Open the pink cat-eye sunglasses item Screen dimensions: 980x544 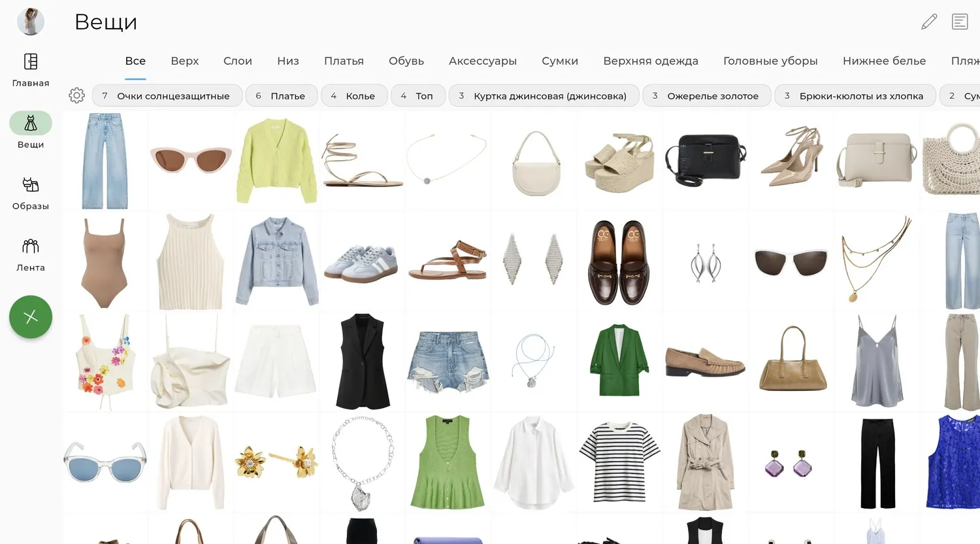coord(191,160)
